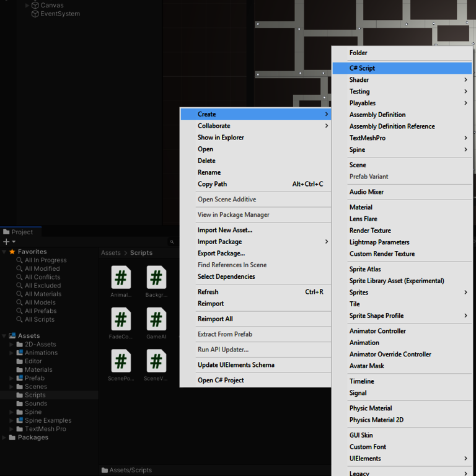Open the TextMeshPro submenu
The image size is (476, 476).
(402, 138)
